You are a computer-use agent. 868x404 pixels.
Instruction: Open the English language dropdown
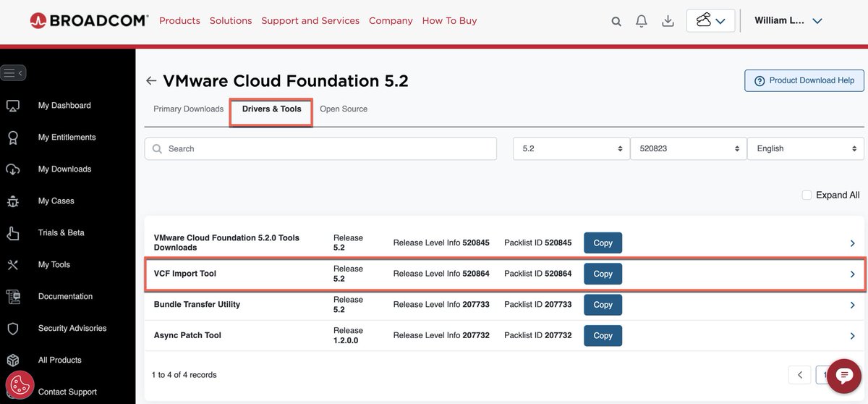pos(806,148)
